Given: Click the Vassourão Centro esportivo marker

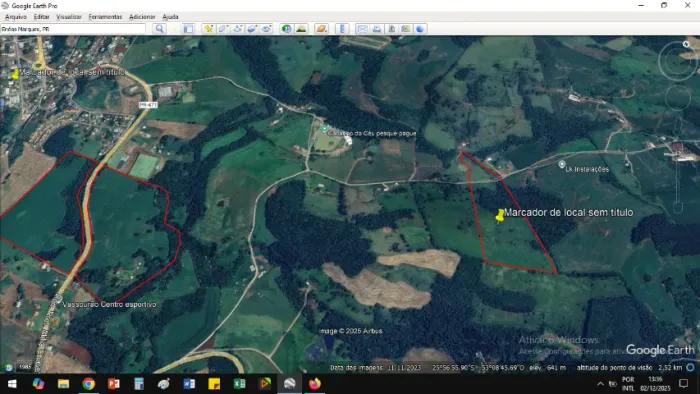Looking at the screenshot, I should (58, 299).
